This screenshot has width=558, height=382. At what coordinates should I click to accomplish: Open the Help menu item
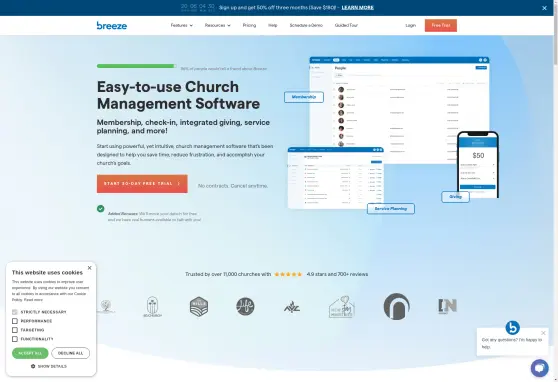click(273, 25)
